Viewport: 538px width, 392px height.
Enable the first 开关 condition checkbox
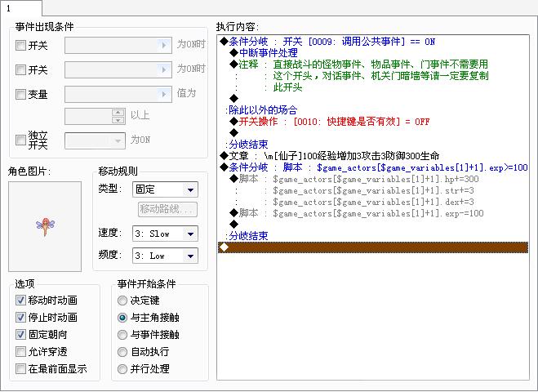click(x=20, y=45)
